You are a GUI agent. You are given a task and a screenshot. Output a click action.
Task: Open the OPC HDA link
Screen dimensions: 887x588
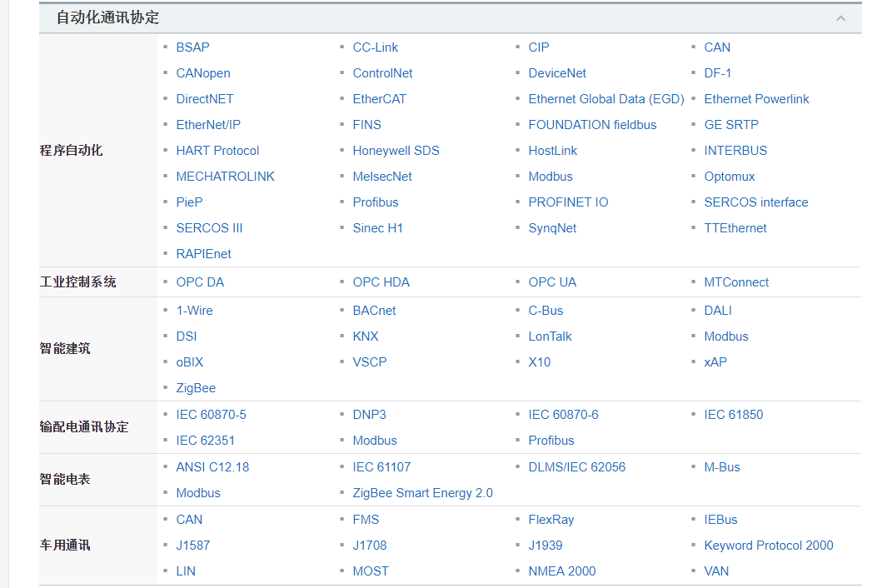(381, 282)
